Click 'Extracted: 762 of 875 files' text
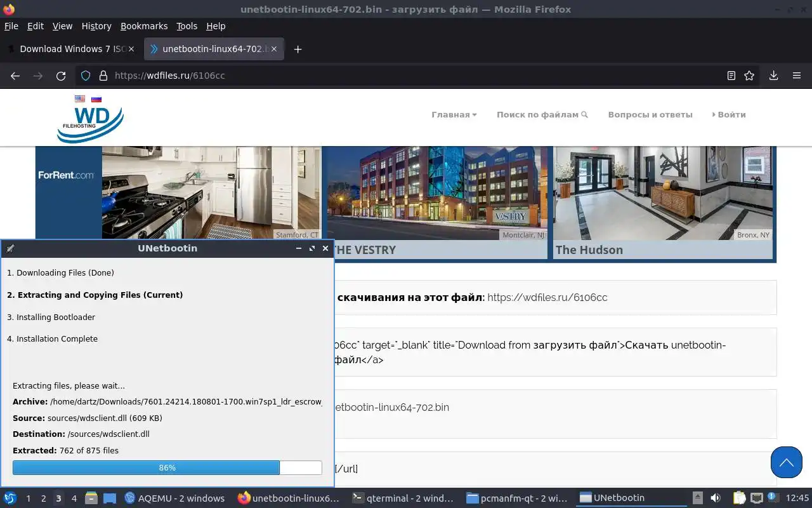This screenshot has height=508, width=812. click(65, 450)
